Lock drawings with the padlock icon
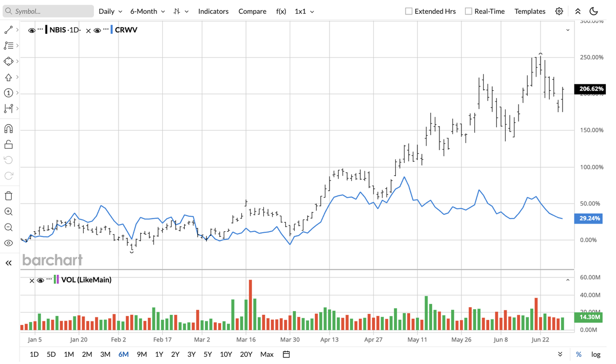 click(x=8, y=144)
